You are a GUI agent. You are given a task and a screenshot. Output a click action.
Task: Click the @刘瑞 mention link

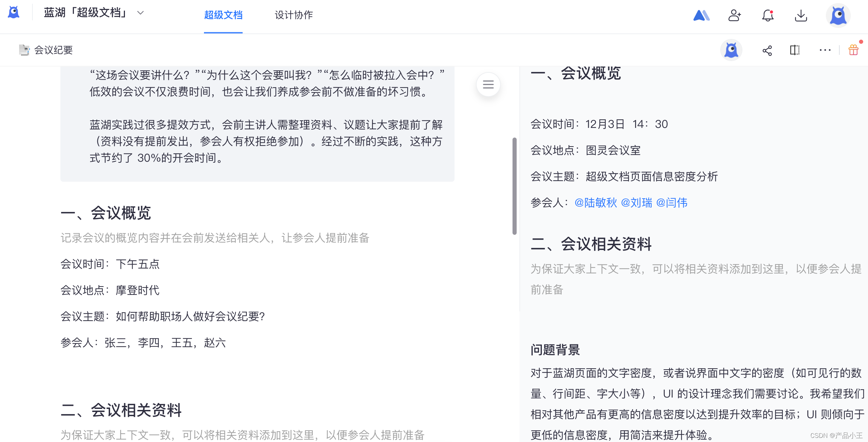(x=637, y=203)
